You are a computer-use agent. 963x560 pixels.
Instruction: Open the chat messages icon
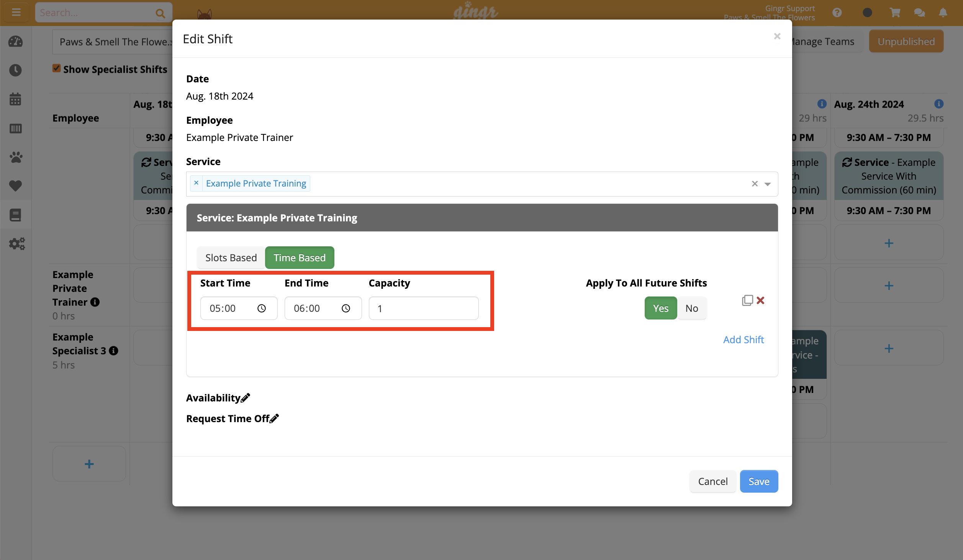click(919, 13)
